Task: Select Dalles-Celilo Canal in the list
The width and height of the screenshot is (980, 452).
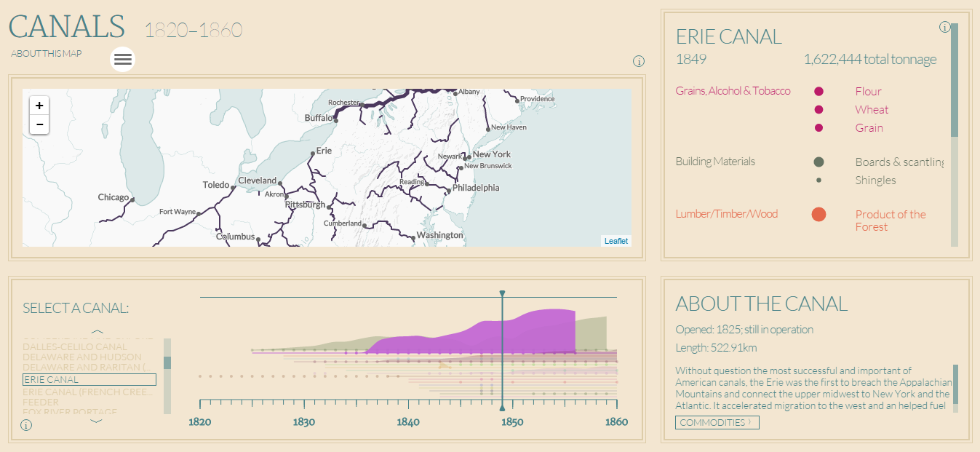Action: click(x=75, y=347)
